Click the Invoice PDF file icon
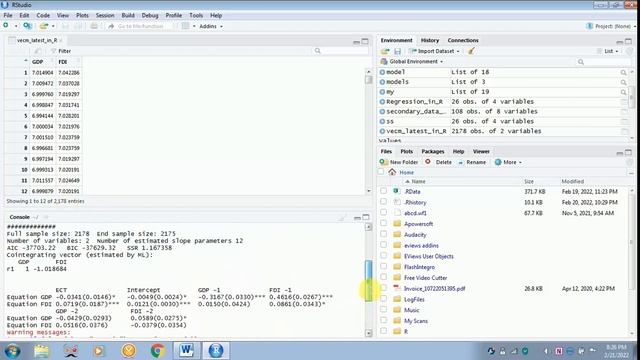Viewport: 640px width, 360px height. [396, 288]
